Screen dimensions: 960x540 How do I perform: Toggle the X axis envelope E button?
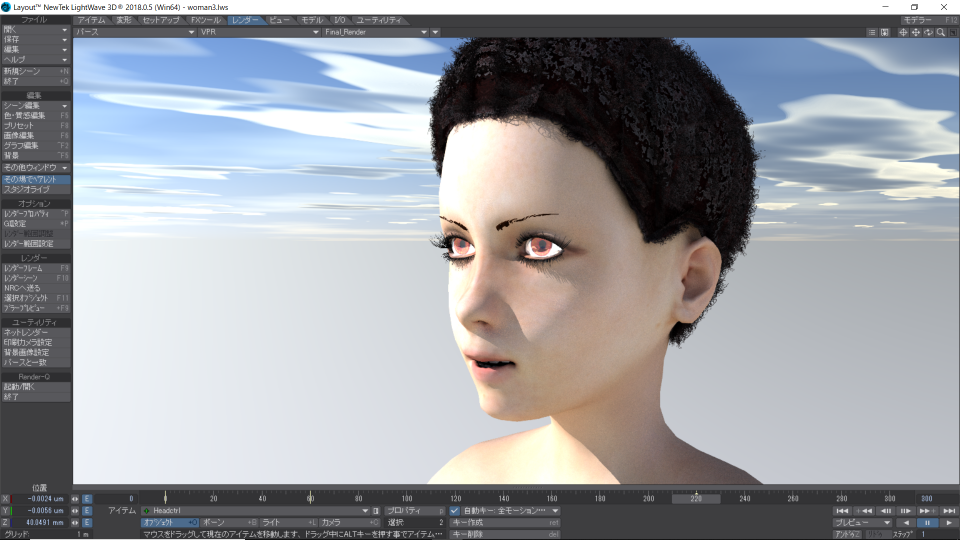click(x=87, y=498)
